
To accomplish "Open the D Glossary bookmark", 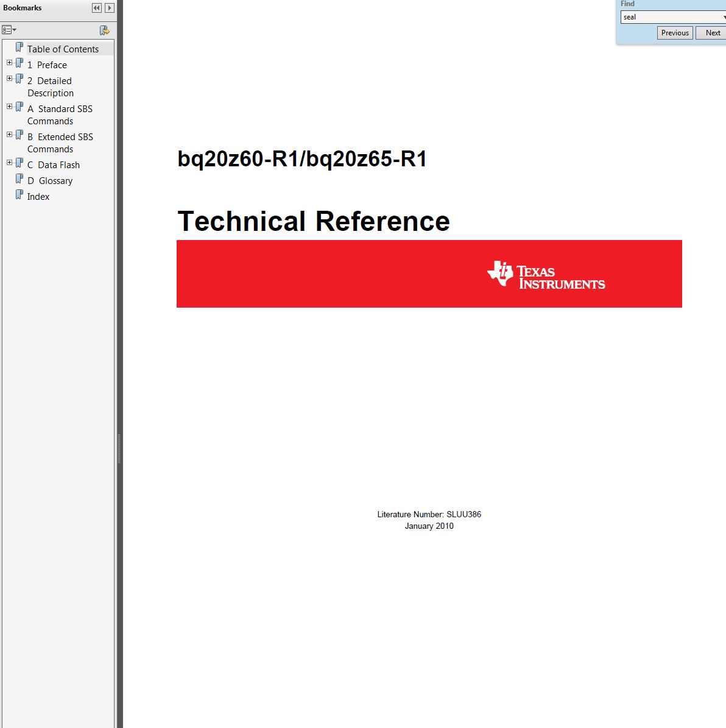I will tap(50, 180).
